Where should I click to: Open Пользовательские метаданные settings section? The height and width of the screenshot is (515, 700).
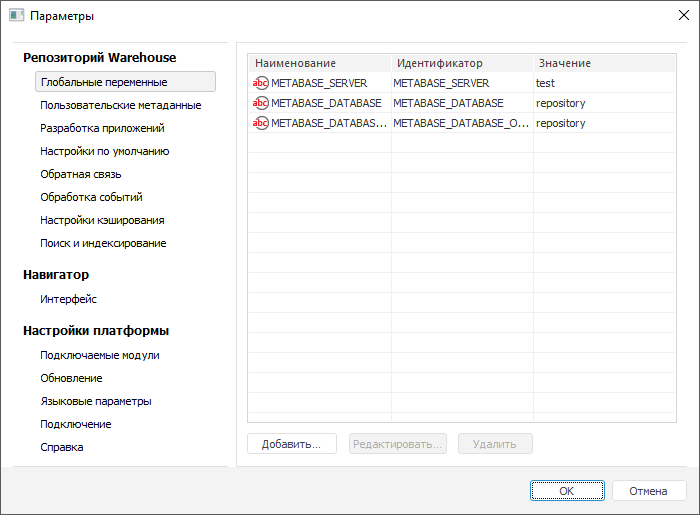[x=121, y=105]
